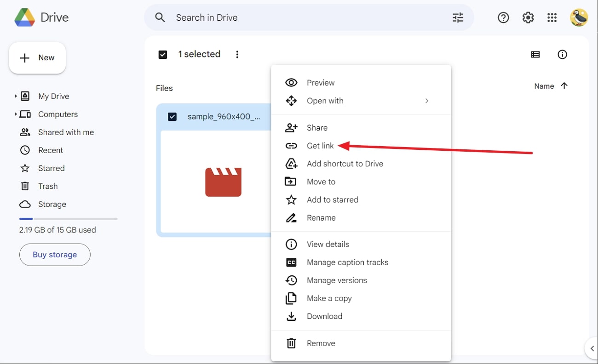Open the Google apps grid
This screenshot has width=598, height=364.
coord(552,18)
